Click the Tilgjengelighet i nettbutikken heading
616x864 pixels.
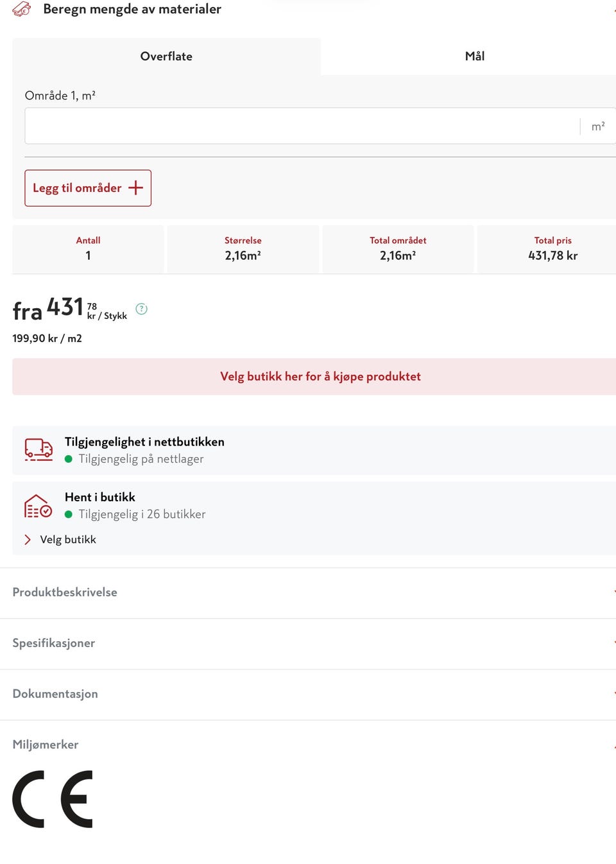pos(144,442)
